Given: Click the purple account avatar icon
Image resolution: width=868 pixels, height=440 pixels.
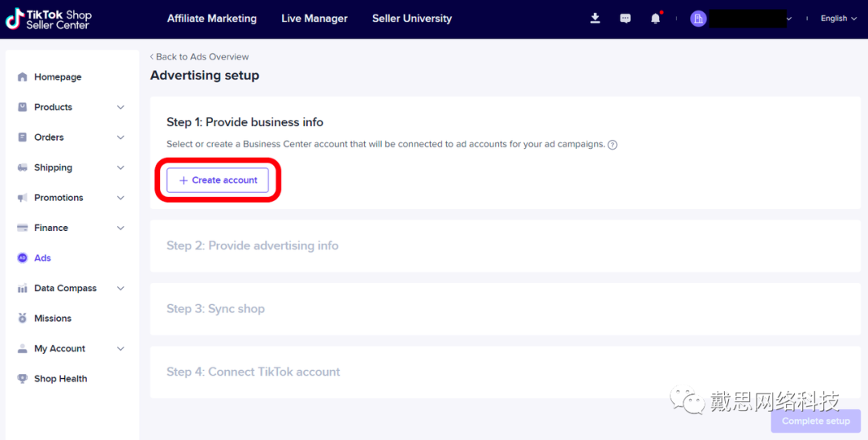Looking at the screenshot, I should point(698,19).
